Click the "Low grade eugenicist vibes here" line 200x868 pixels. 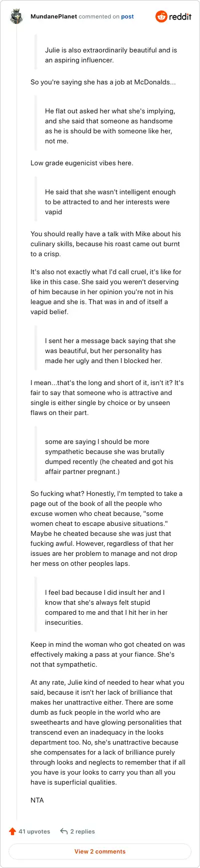point(82,163)
